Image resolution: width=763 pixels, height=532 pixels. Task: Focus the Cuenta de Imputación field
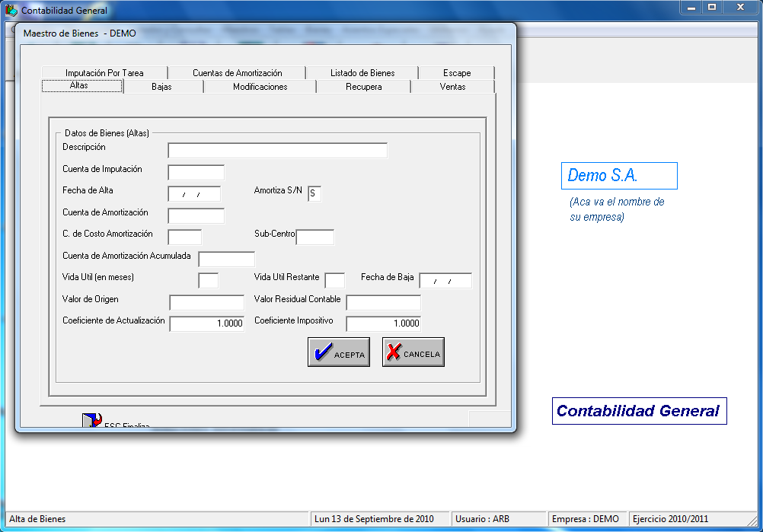196,172
